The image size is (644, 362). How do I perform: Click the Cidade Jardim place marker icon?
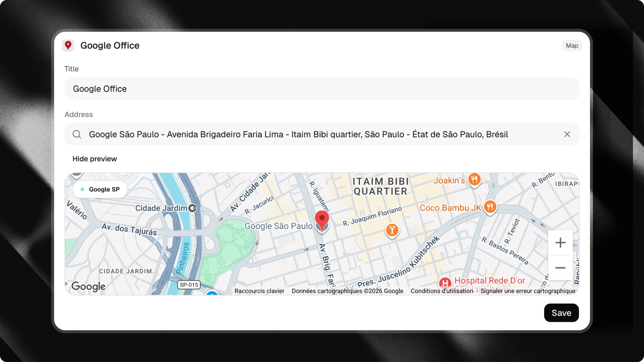pyautogui.click(x=192, y=208)
